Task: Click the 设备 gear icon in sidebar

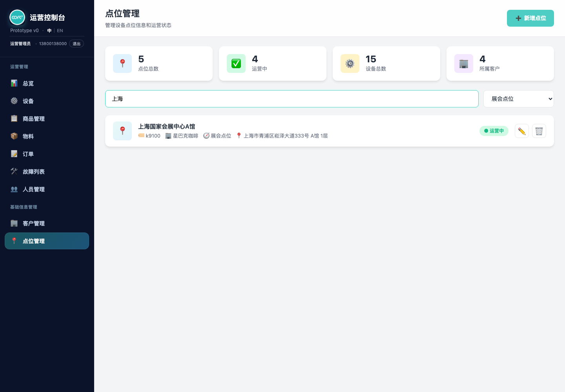Action: [x=14, y=101]
